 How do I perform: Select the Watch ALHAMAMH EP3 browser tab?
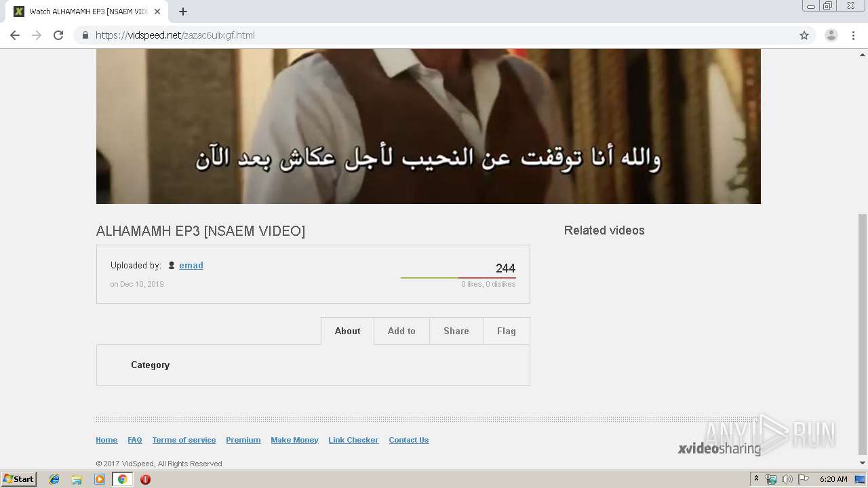click(87, 12)
